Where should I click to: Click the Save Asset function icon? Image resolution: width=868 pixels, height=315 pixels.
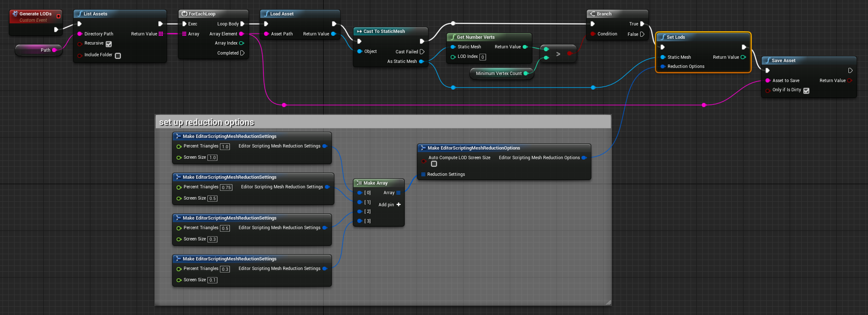(x=768, y=60)
